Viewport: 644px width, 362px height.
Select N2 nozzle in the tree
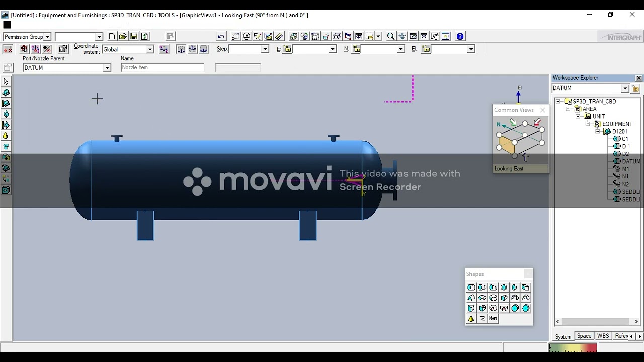click(625, 184)
